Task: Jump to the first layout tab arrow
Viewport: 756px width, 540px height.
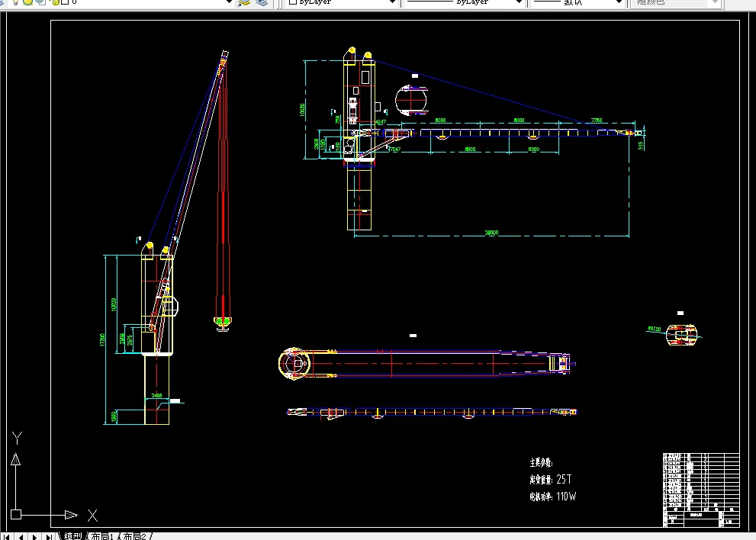Action: tap(7, 537)
